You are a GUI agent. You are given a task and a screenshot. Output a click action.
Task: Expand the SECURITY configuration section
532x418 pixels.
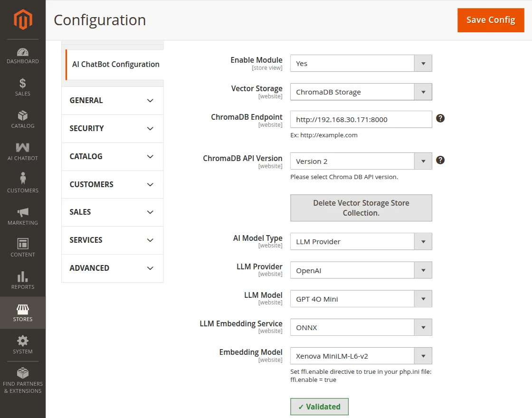click(112, 129)
